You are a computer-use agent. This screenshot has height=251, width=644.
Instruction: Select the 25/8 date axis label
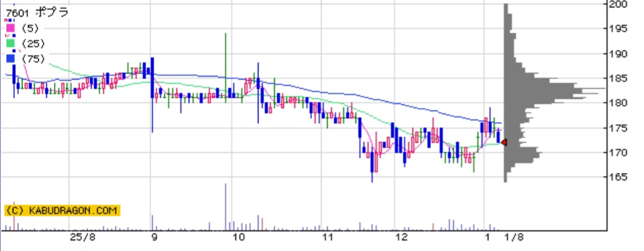(x=83, y=237)
